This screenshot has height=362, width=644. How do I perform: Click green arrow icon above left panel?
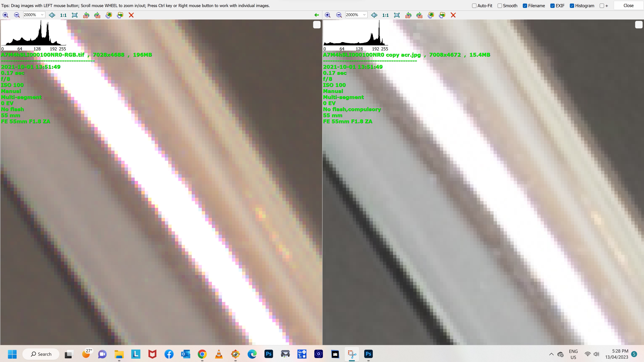click(316, 15)
